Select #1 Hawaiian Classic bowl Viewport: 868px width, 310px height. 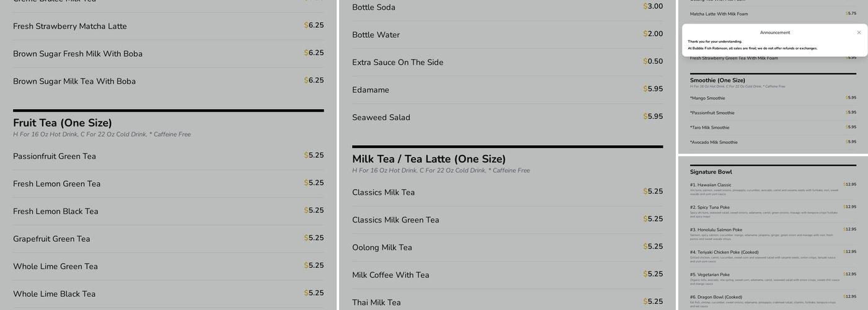pos(711,185)
